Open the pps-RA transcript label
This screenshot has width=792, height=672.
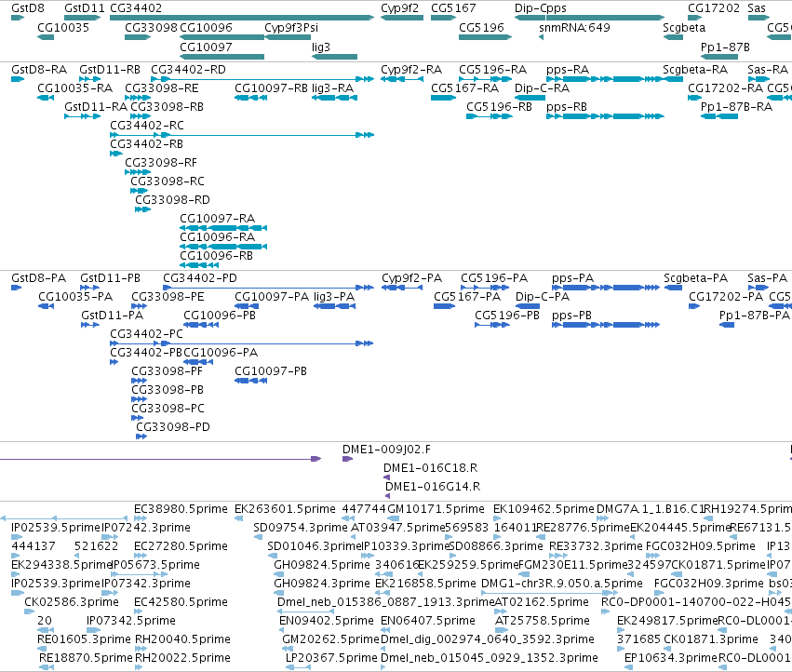tap(568, 69)
